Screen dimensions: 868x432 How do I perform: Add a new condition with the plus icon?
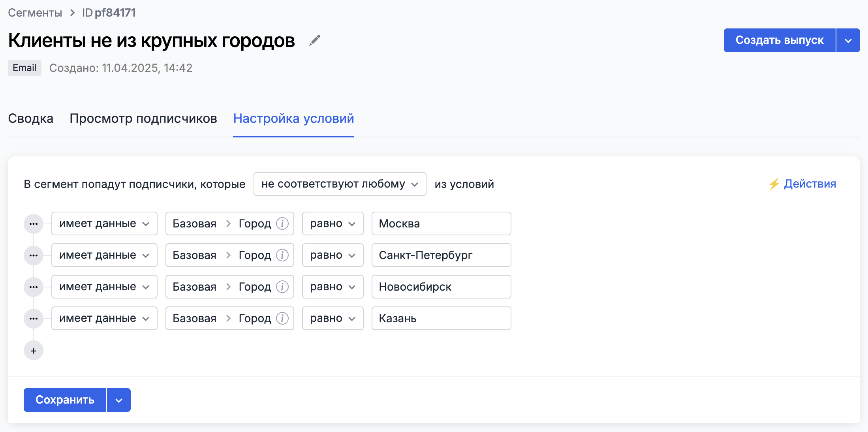33,350
